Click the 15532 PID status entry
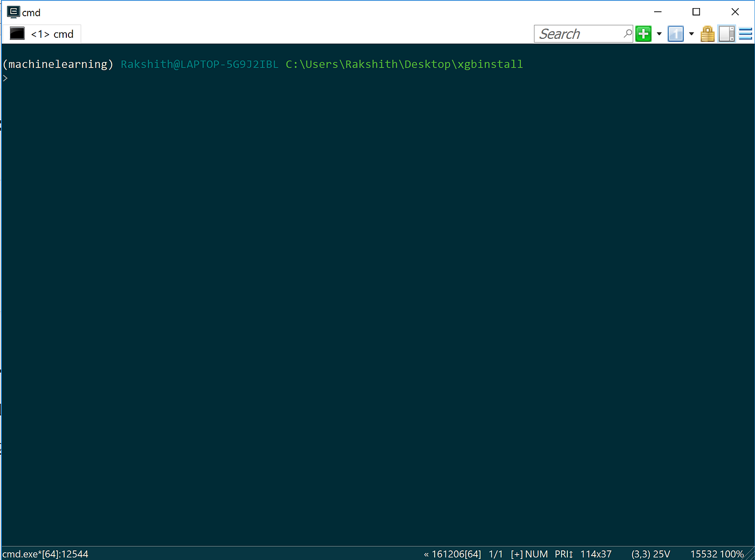The height and width of the screenshot is (560, 755). 704,554
